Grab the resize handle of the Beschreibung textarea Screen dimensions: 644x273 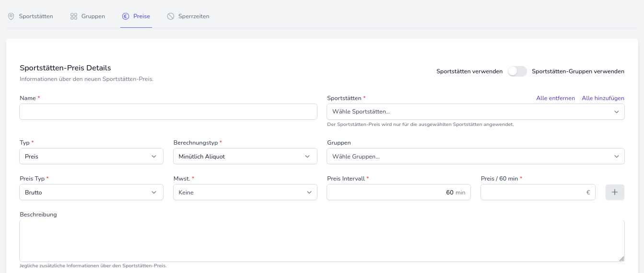tap(621, 259)
